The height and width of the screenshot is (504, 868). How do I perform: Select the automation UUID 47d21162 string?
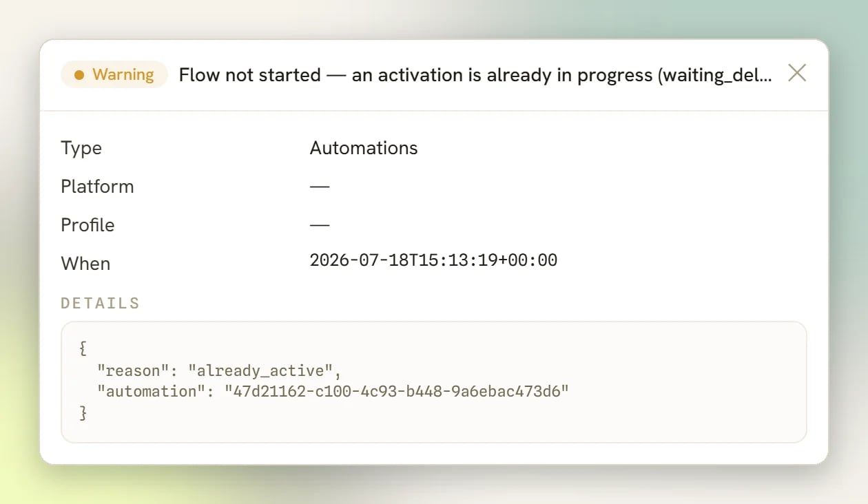click(397, 392)
